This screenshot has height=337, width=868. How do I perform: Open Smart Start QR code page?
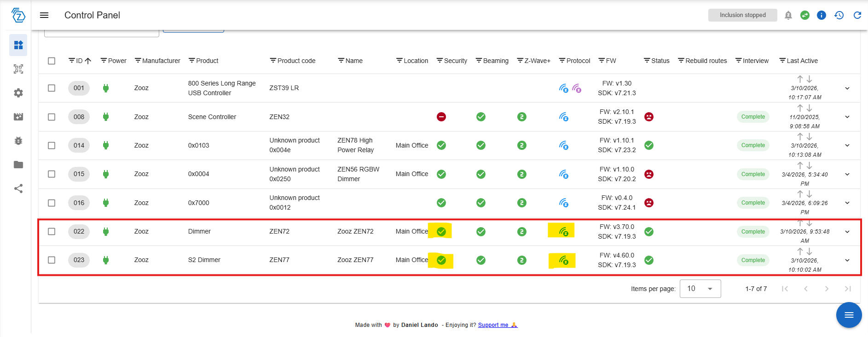(x=18, y=69)
